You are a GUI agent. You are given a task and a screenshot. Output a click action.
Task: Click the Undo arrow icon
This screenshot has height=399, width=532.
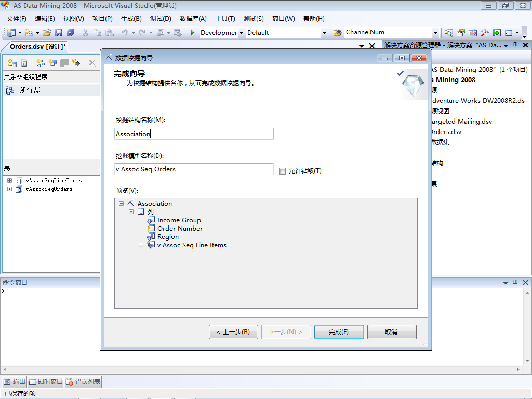[125, 33]
